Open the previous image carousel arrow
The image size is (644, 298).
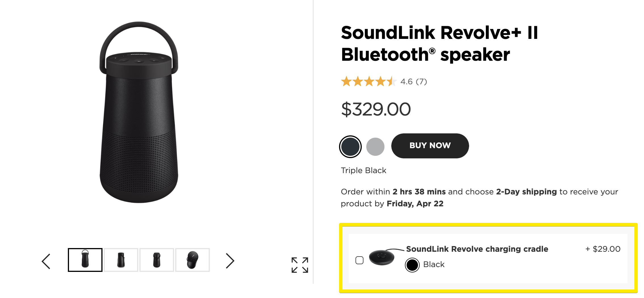coord(46,260)
